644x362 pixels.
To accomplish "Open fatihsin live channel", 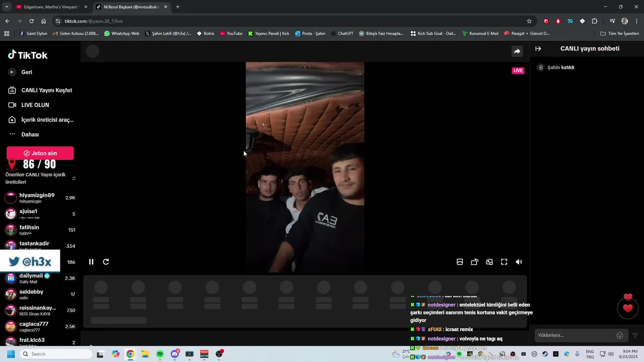I will point(40,230).
